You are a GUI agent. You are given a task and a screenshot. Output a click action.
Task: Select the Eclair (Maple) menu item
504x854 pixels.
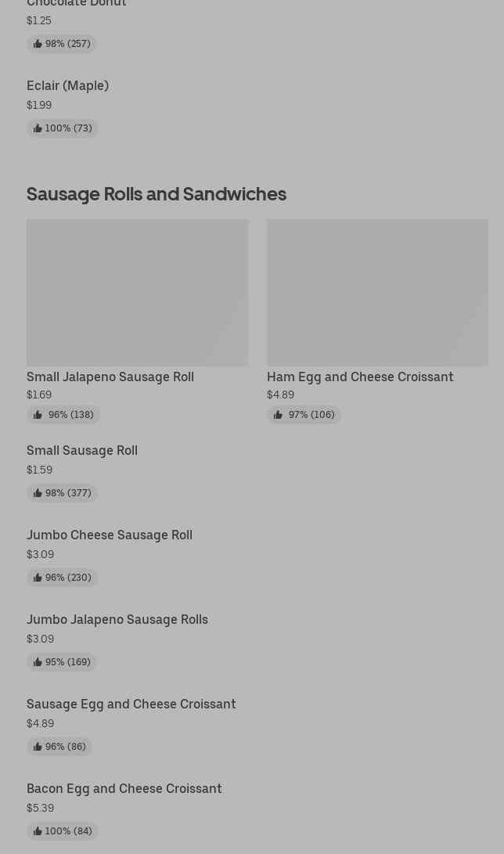(x=67, y=86)
